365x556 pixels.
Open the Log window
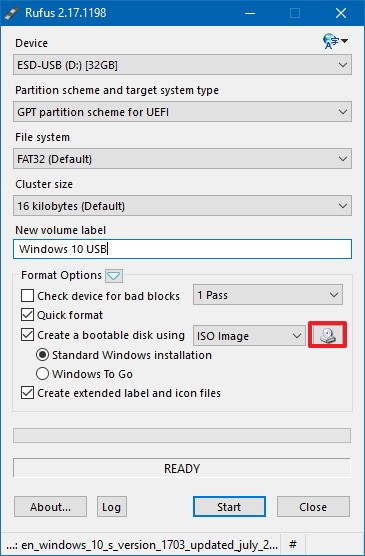112,507
